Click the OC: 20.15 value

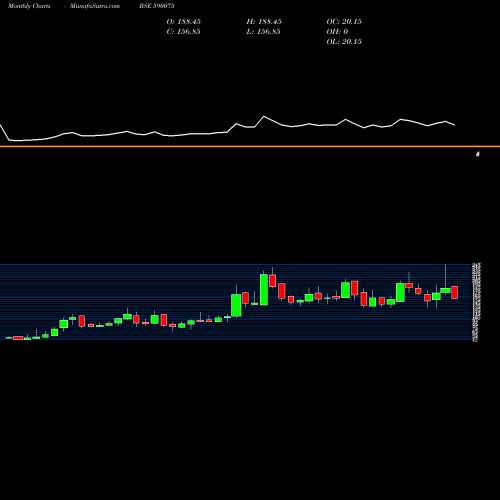tap(344, 21)
